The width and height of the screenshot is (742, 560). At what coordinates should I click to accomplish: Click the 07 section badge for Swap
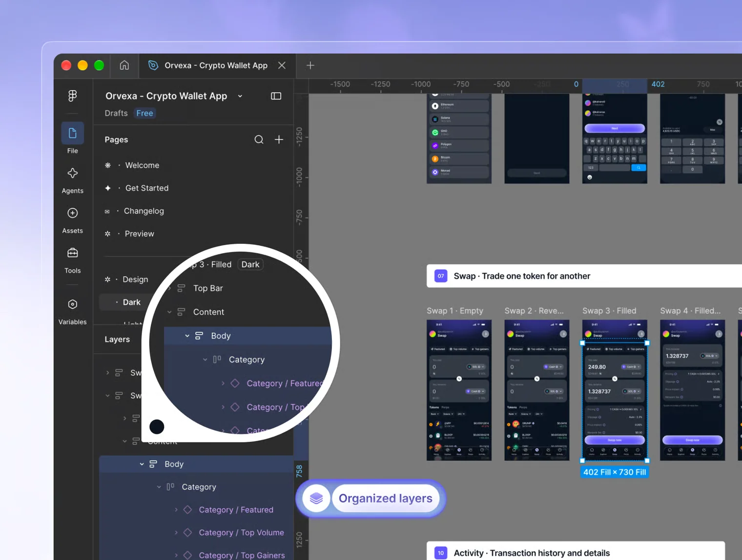(x=441, y=276)
